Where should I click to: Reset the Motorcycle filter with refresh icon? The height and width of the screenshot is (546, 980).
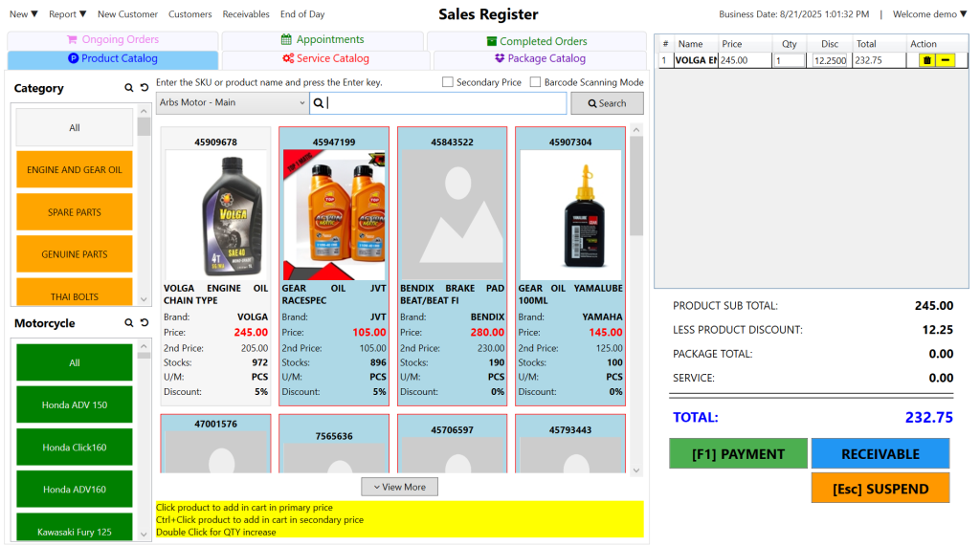click(145, 323)
